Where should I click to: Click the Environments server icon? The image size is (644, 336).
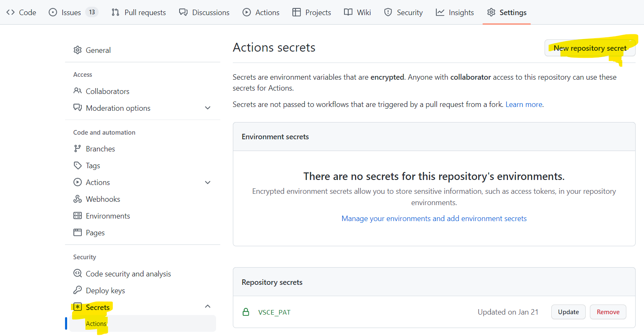(78, 216)
